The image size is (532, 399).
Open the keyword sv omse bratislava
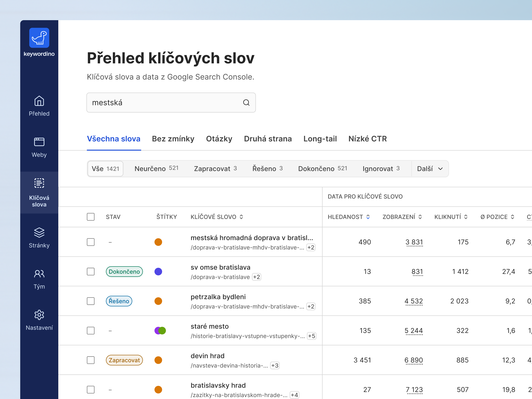click(220, 267)
